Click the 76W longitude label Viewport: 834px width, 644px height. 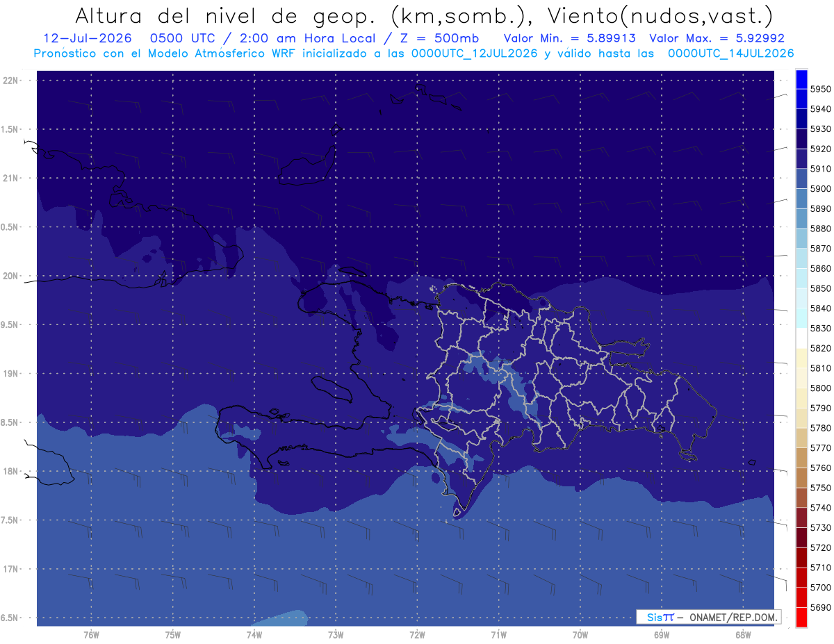[x=91, y=634]
